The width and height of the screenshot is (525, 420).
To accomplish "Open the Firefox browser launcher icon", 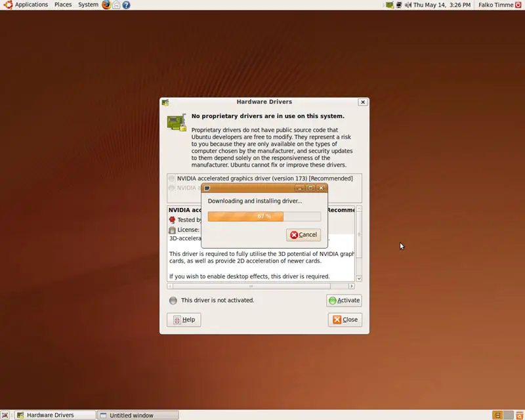I will pos(106,5).
